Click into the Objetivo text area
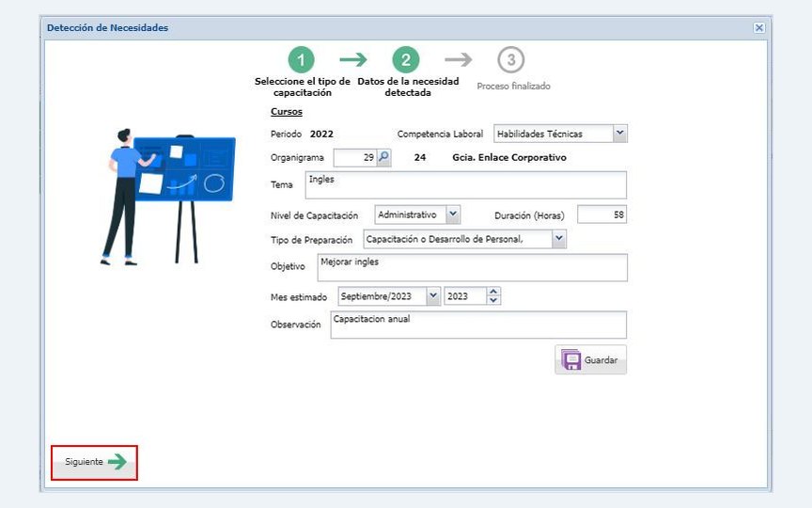The height and width of the screenshot is (508, 812). [x=473, y=267]
